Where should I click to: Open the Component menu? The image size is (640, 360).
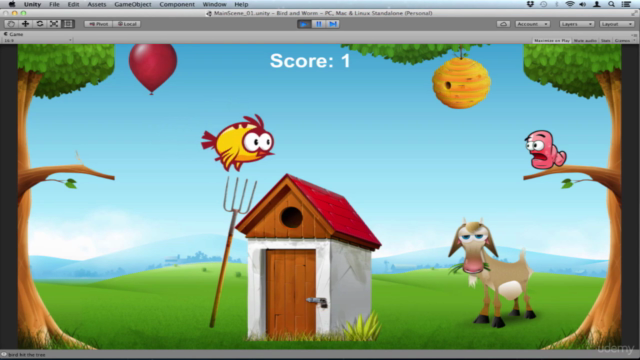click(x=177, y=4)
